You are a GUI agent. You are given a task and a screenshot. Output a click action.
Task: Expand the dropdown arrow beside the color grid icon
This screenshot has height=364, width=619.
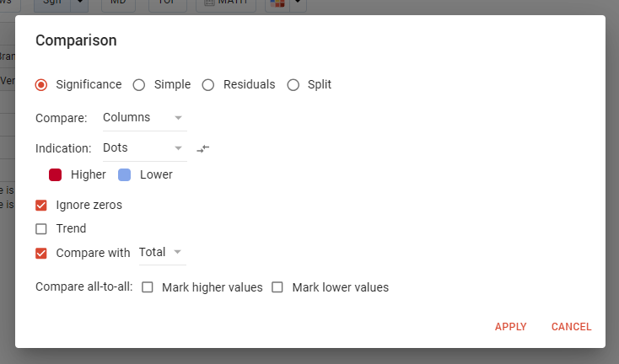coord(297,4)
